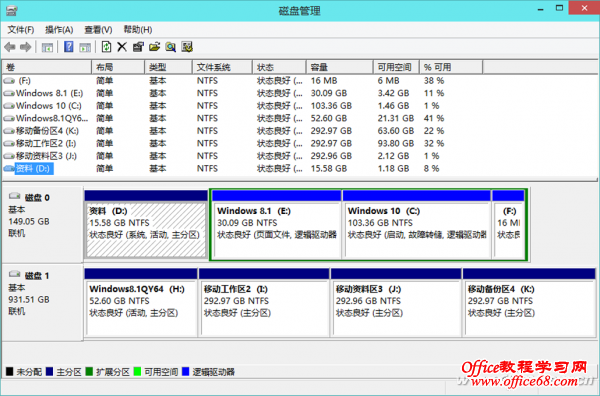Click the 移动工作区2 (I:) partition on Disk 1
Screen dimensions: 600x396
[x=264, y=302]
